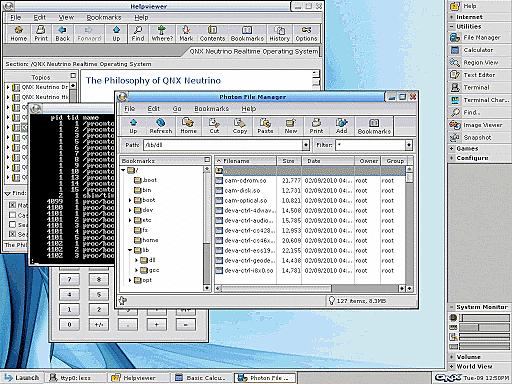The width and height of the screenshot is (512, 384).
Task: Open History in Helpviewer toolbar
Action: (x=279, y=34)
